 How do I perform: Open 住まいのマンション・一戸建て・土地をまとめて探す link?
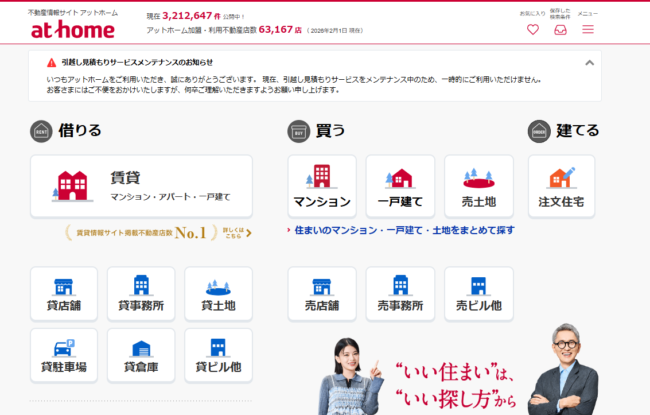404,230
